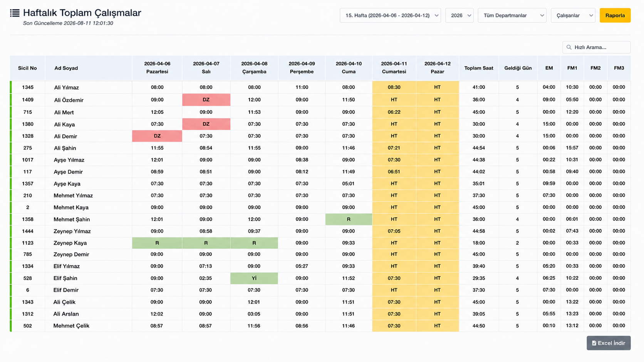
Task: Click total hours 18:00 for Zeynep Kaya
Action: 479,243
